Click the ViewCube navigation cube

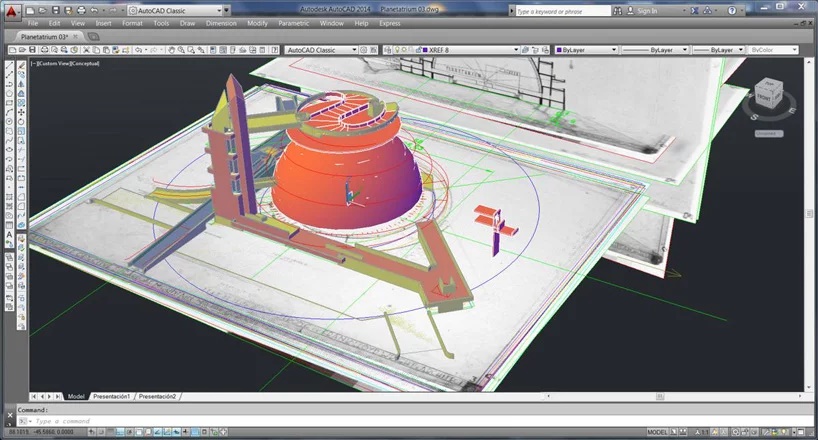769,93
